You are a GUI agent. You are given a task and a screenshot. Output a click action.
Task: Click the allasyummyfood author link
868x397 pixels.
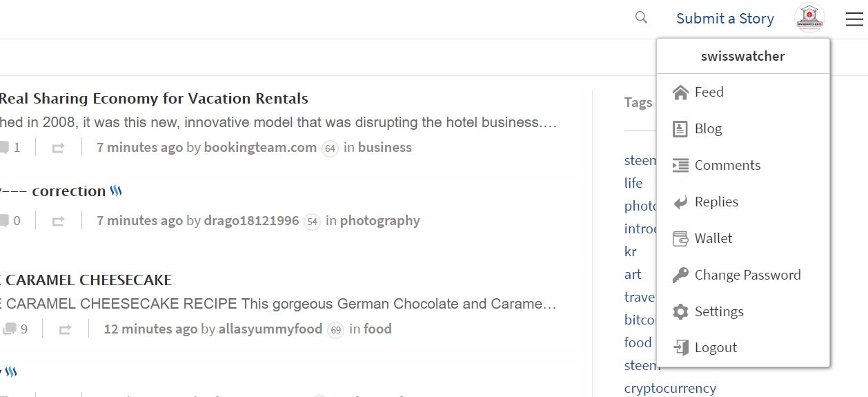(270, 329)
